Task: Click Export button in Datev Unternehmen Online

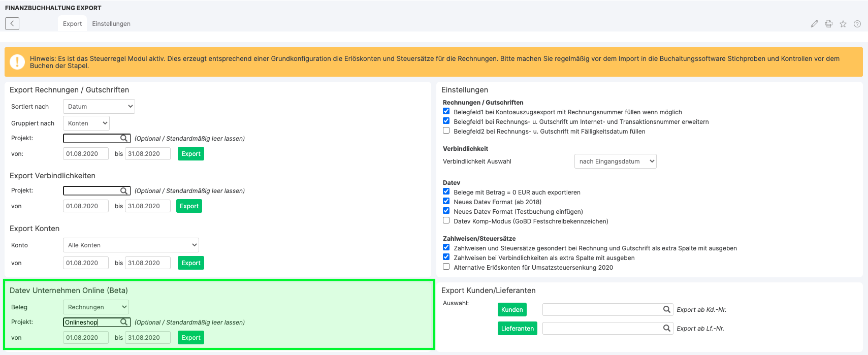Action: [191, 338]
